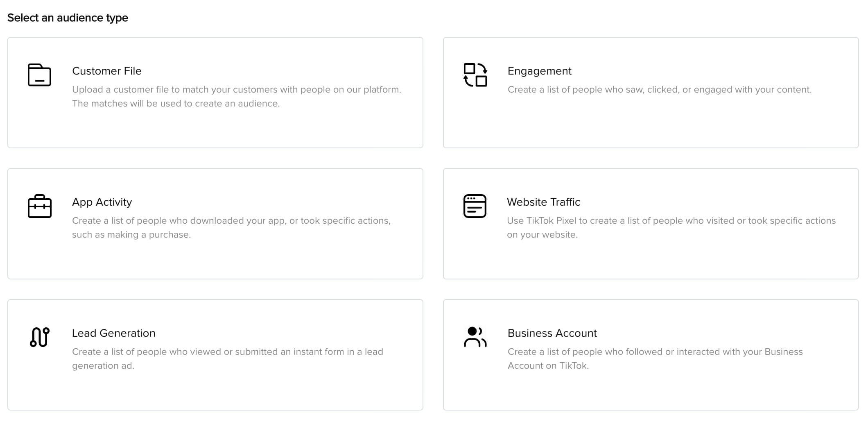Choose the Engagement title
The height and width of the screenshot is (422, 868).
[x=539, y=71]
